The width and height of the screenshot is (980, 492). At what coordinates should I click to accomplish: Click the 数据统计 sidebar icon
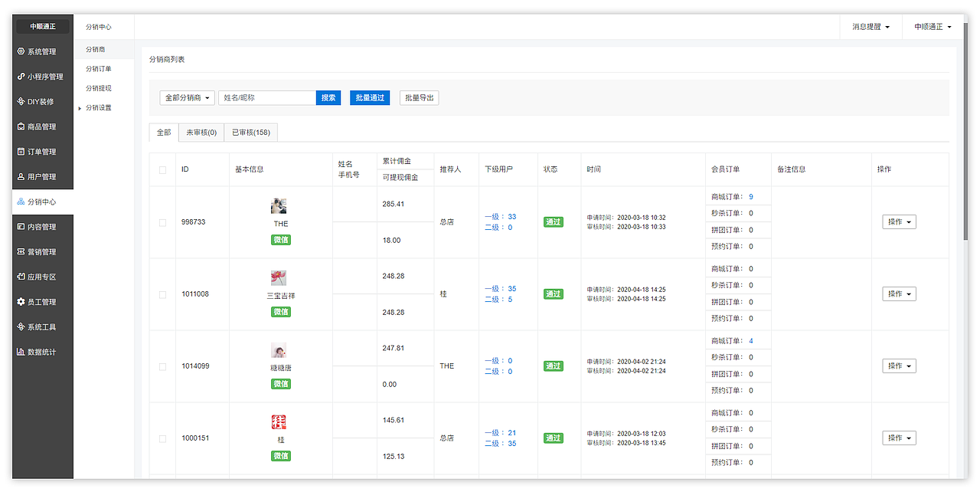point(37,352)
